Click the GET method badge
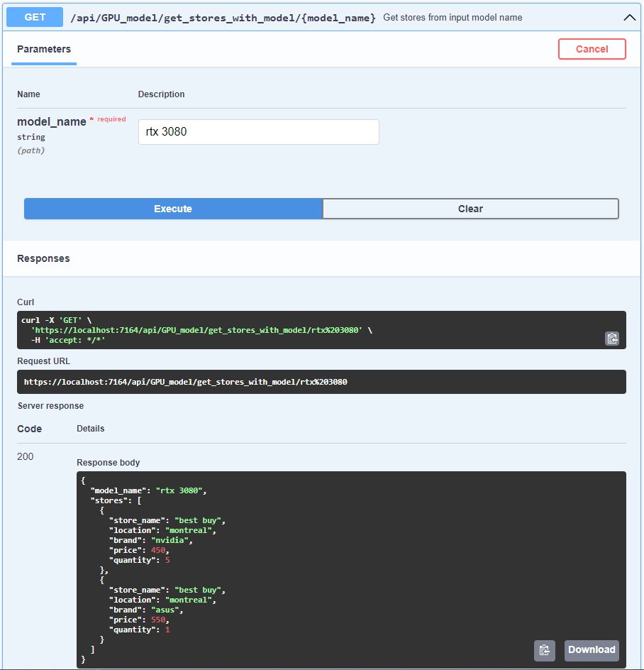 click(x=34, y=17)
